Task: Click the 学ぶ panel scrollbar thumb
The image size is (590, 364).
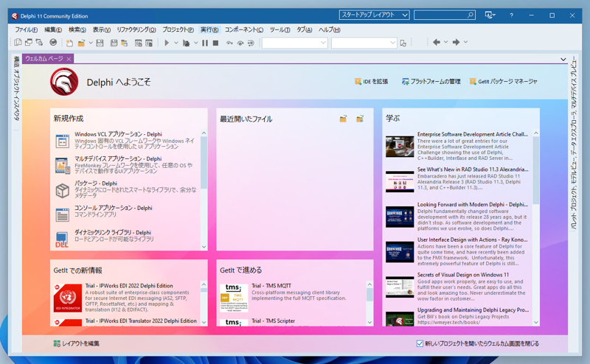Action: pos(536,170)
